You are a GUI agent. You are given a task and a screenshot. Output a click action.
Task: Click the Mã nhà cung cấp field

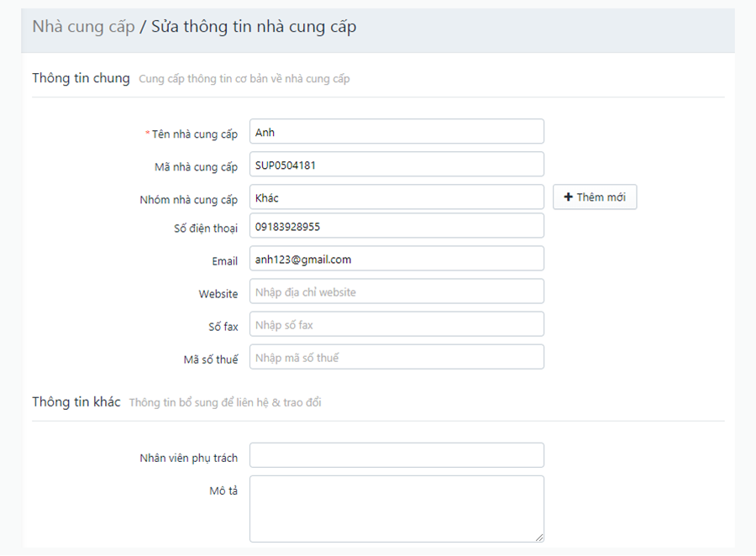(x=396, y=164)
